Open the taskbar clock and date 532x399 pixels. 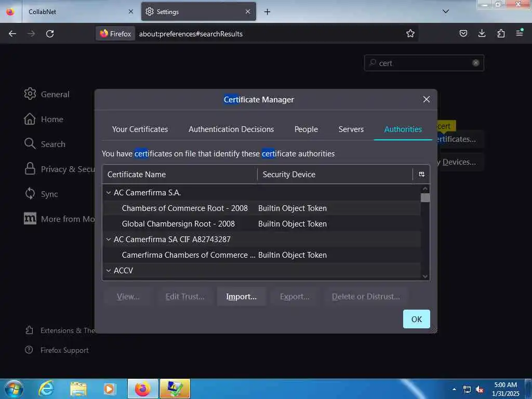click(x=506, y=389)
